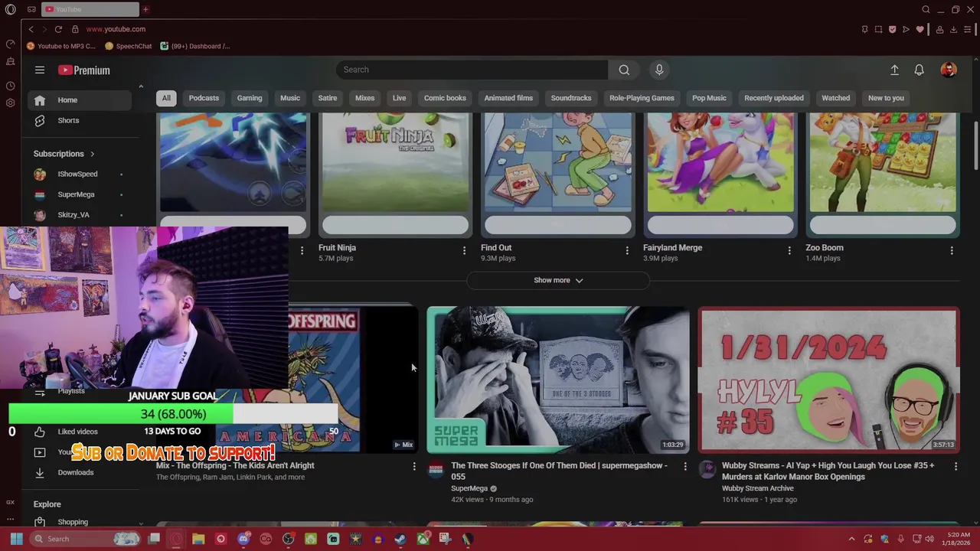Open new browser tab with plus
Screen dimensions: 980x551
coord(145,9)
